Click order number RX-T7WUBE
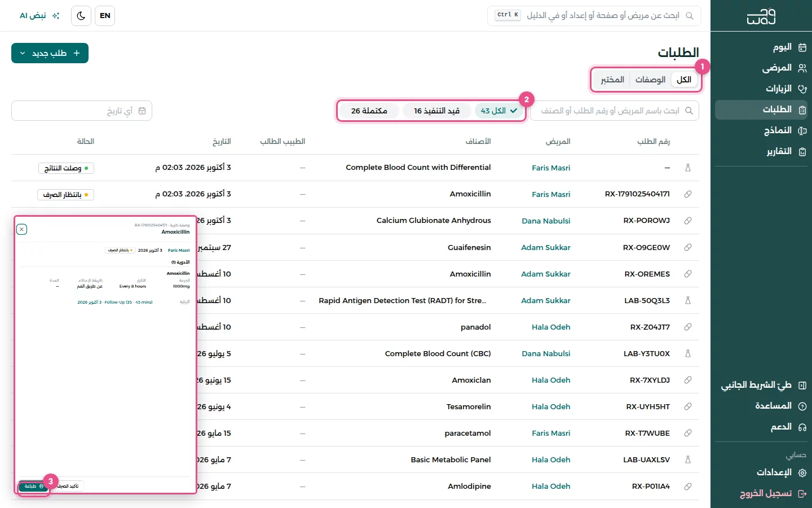This screenshot has width=812, height=508. tap(647, 433)
